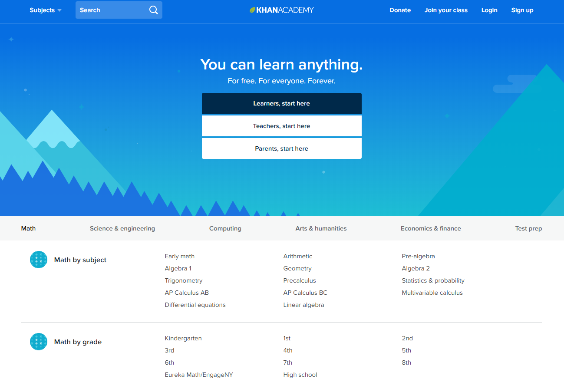564x392 pixels.
Task: Open the Trigonometry course
Action: pos(184,280)
